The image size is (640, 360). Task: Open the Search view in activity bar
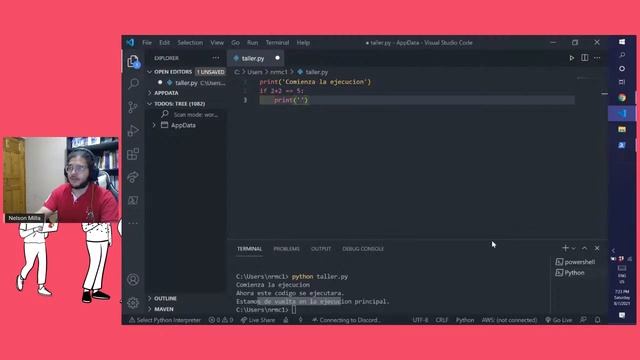[x=133, y=84]
